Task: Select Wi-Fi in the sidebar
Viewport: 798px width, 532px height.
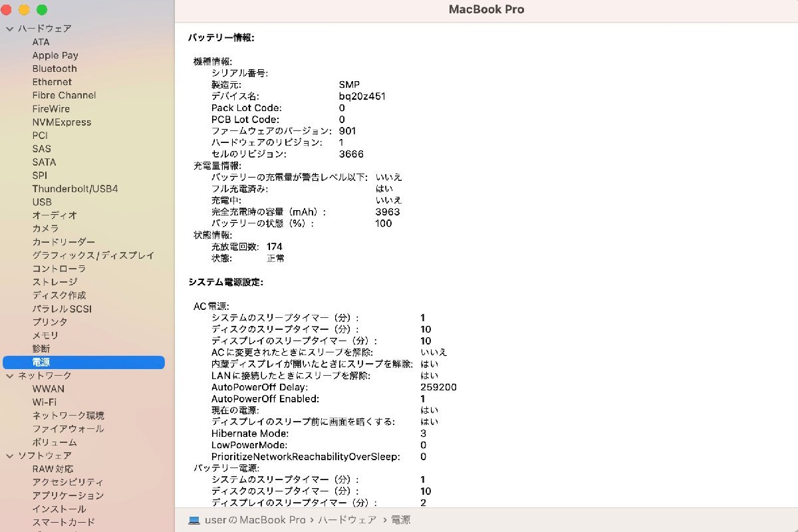Action: coord(44,402)
